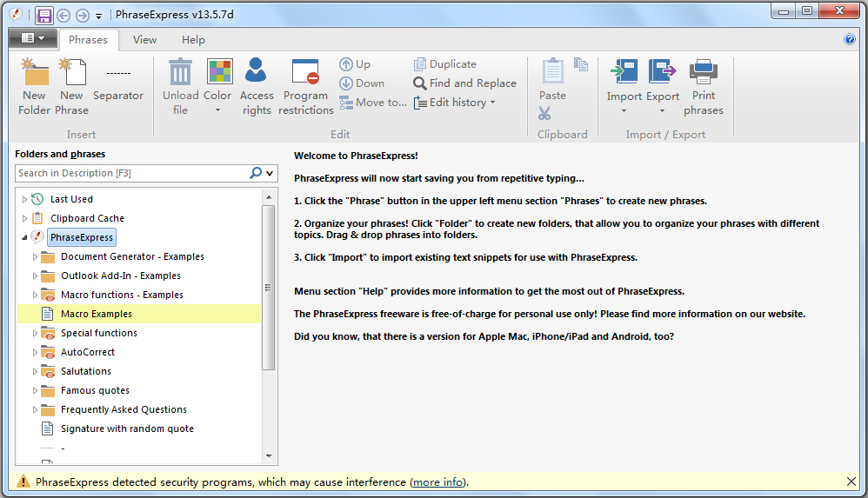Click the tree scrollbar down arrow
This screenshot has height=498, width=868.
click(269, 456)
